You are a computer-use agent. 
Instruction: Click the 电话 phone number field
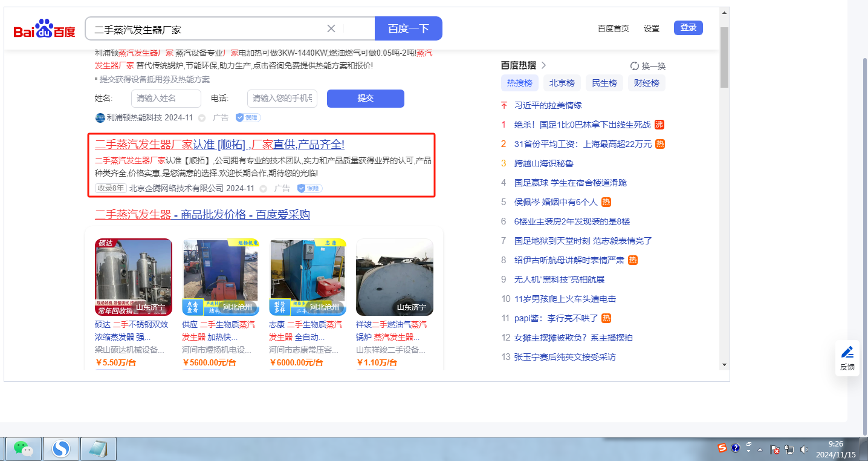pos(282,99)
